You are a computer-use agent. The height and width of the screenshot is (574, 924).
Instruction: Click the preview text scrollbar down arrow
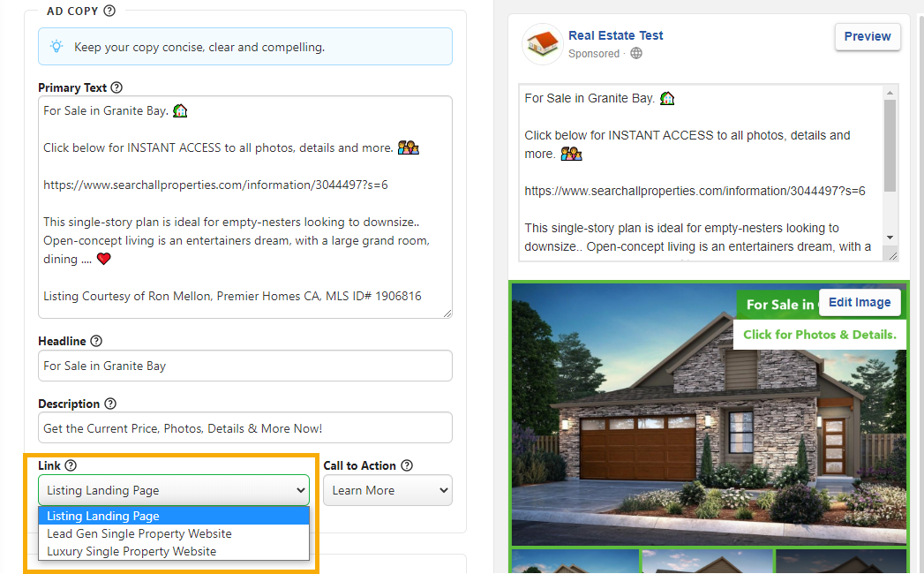tap(890, 238)
